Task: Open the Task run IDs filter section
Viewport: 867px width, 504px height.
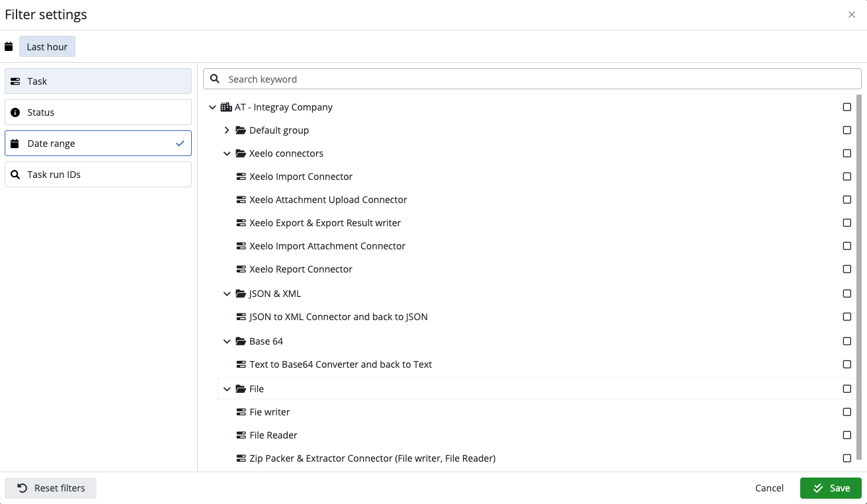Action: coord(98,174)
